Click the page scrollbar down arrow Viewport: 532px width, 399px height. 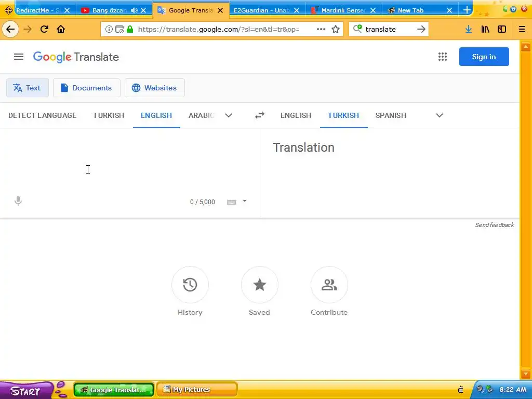(526, 374)
